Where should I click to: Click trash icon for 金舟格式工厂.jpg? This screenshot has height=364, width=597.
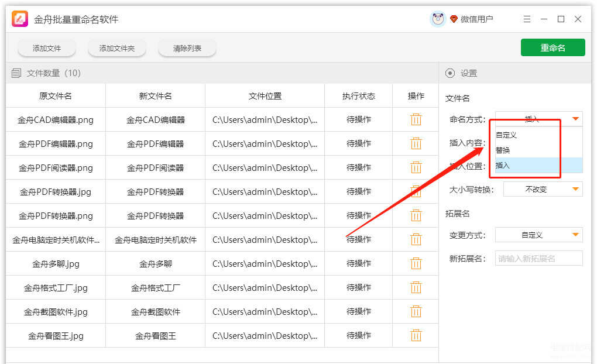[x=416, y=287]
